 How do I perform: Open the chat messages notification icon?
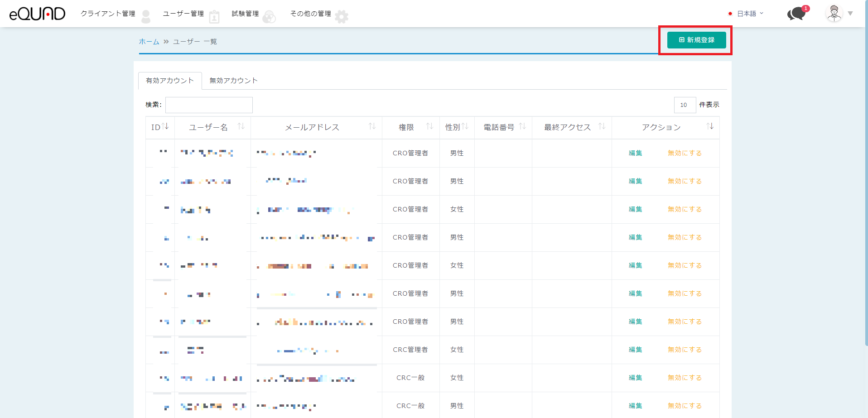797,14
